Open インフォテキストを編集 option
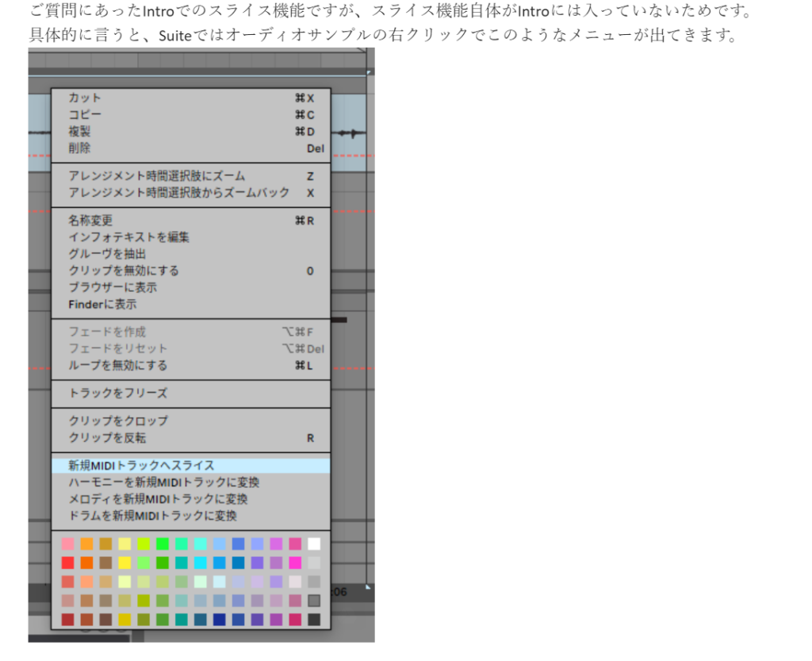Screen dimensions: 812x661 pyautogui.click(x=129, y=237)
